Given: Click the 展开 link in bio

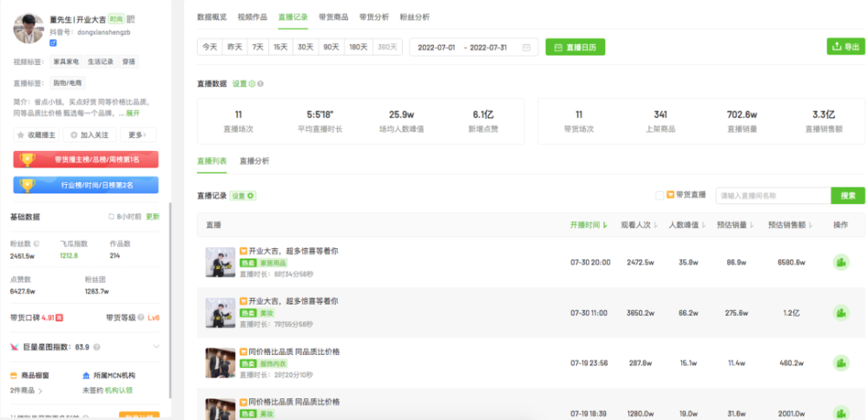Looking at the screenshot, I should pos(133,113).
